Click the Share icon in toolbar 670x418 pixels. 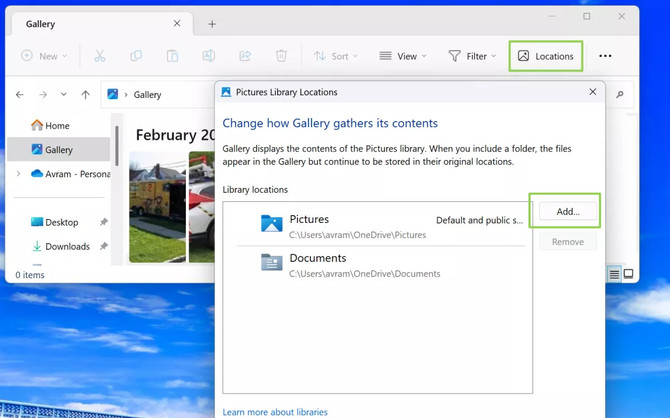[245, 56]
